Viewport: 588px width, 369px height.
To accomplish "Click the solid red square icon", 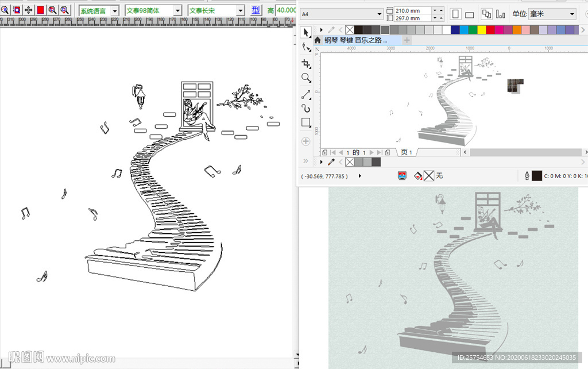I will point(41,10).
